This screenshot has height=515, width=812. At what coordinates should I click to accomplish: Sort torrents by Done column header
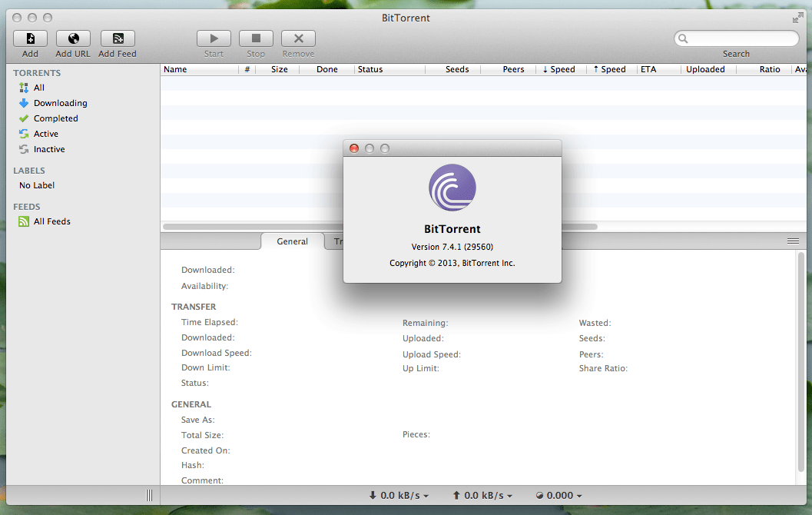click(x=326, y=69)
